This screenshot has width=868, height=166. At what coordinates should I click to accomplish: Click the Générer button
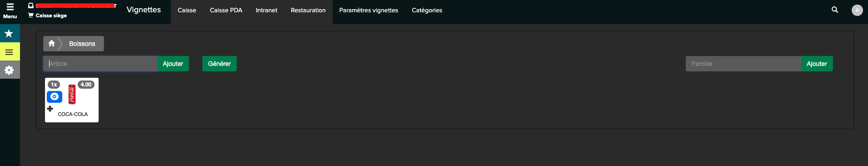pyautogui.click(x=219, y=64)
